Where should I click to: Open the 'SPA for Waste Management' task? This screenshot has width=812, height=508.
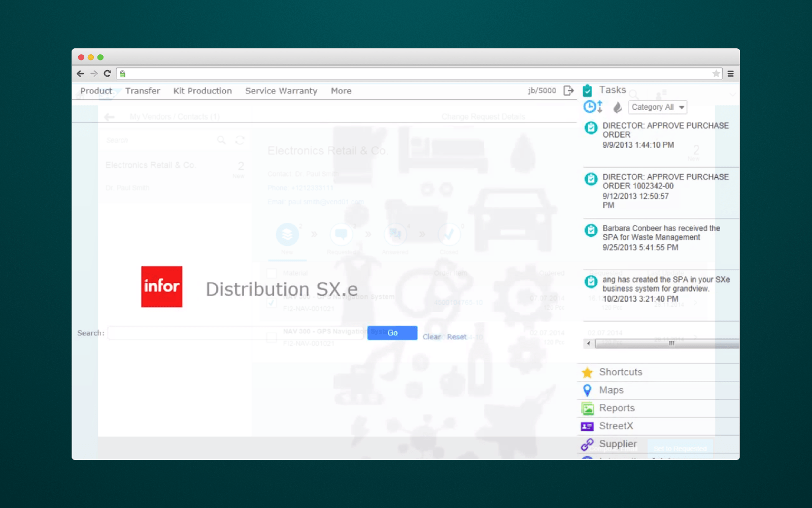click(x=661, y=238)
